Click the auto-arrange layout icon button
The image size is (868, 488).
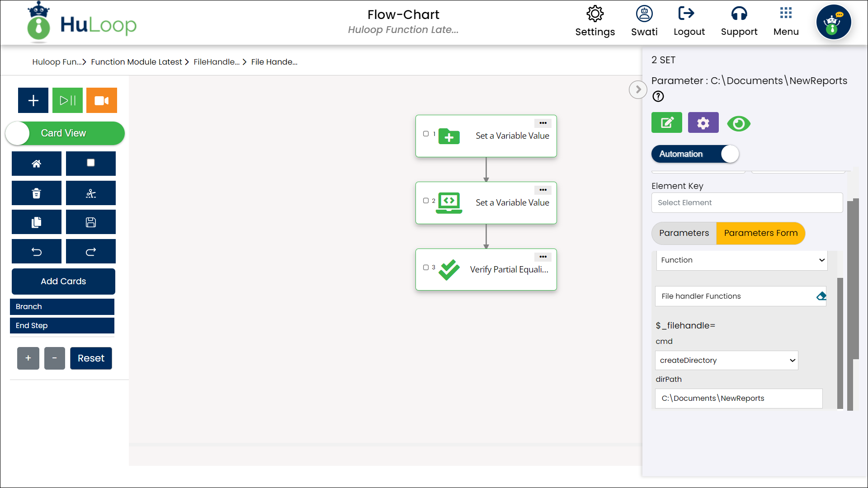[x=91, y=193]
